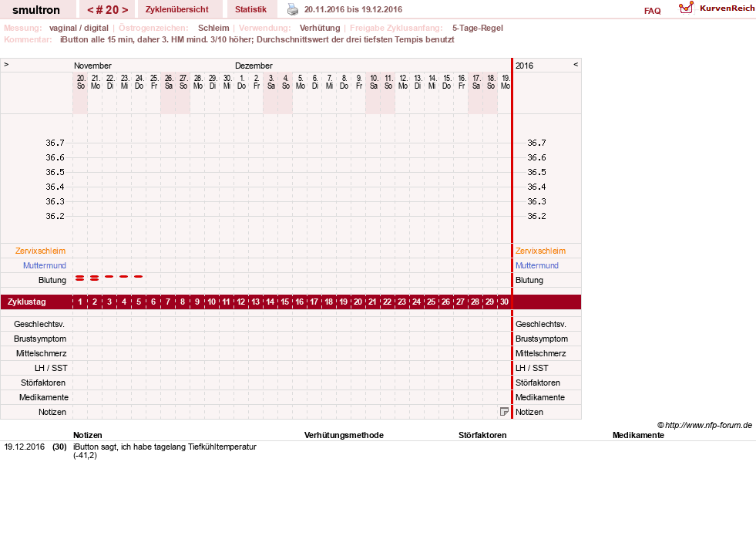Click the bottom Störfaktoren column header
Viewport: 756px width, 553px height.
click(482, 435)
